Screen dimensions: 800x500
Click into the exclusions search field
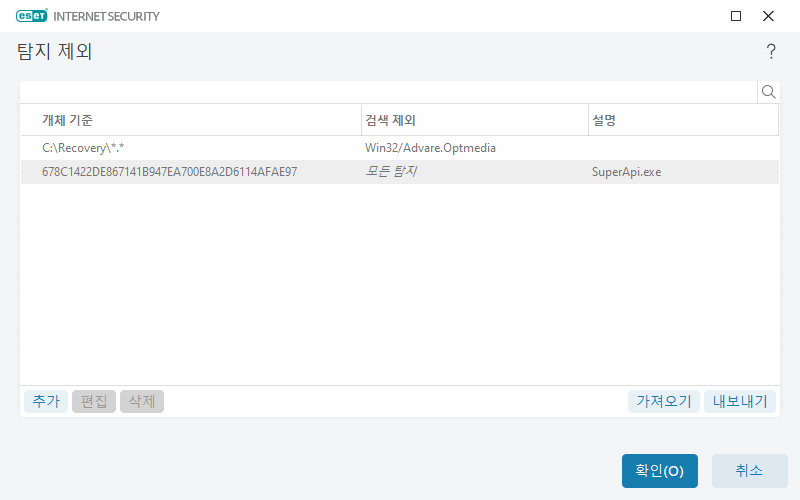(x=389, y=92)
